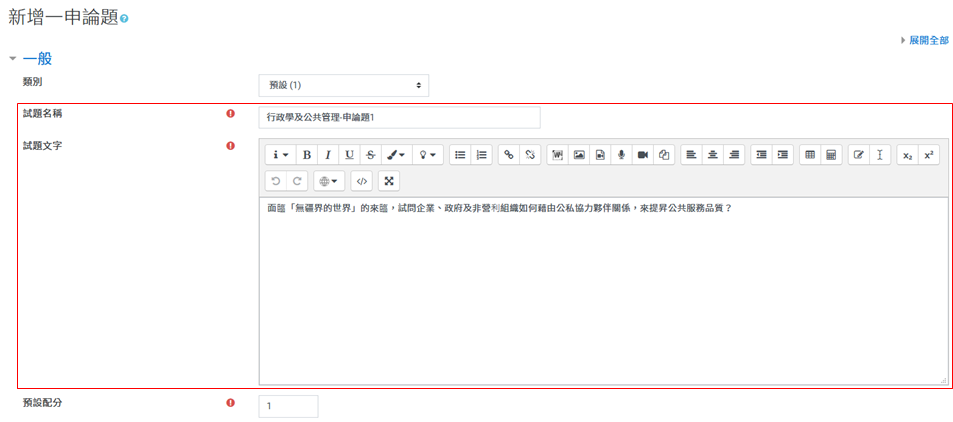Apply superscript formatting

pyautogui.click(x=928, y=155)
